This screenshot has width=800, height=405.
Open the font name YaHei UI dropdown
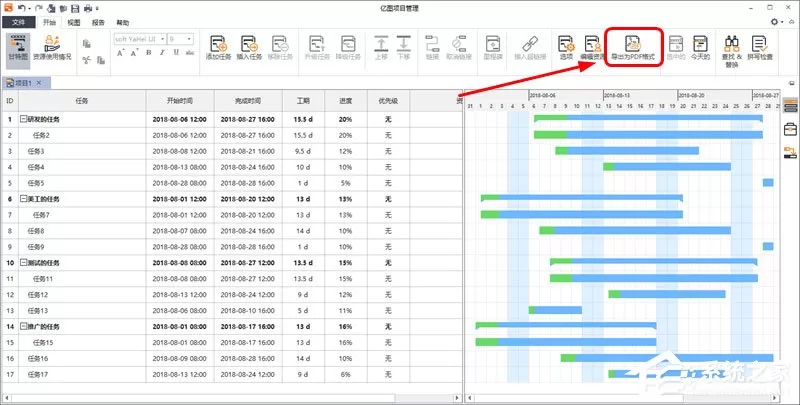coord(140,39)
